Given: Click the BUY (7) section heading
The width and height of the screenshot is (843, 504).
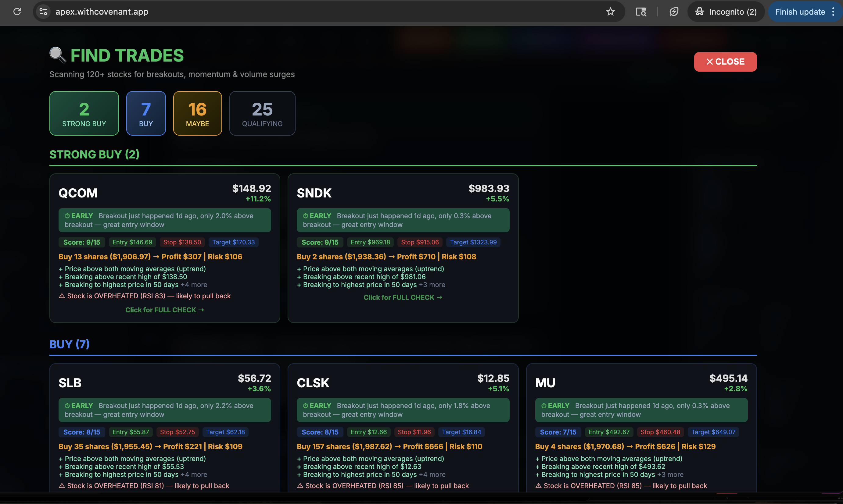Looking at the screenshot, I should (x=69, y=344).
